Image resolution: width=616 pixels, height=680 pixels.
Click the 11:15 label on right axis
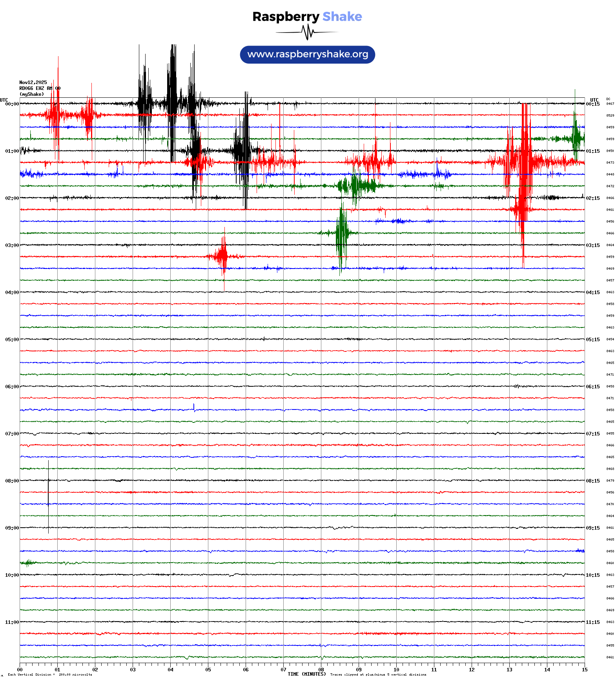tap(592, 622)
